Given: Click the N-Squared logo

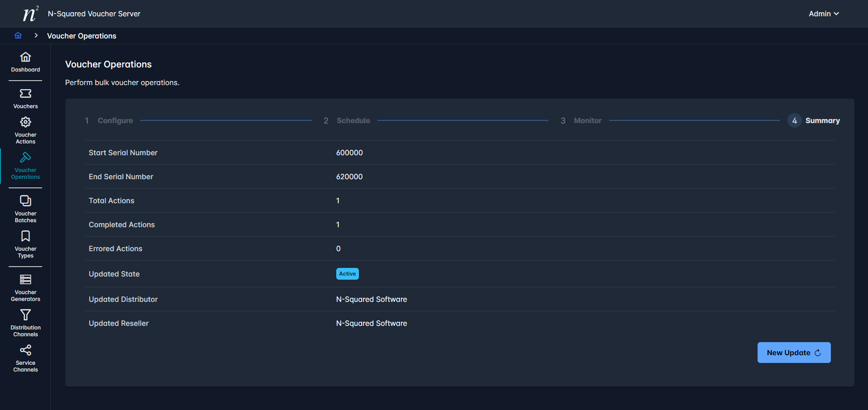Looking at the screenshot, I should tap(30, 14).
